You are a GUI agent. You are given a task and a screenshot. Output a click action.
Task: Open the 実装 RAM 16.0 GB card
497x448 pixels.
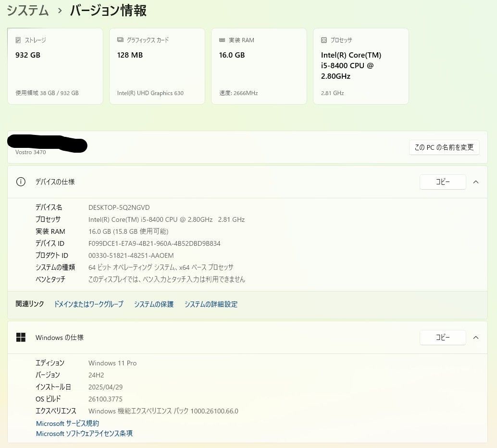click(x=259, y=66)
